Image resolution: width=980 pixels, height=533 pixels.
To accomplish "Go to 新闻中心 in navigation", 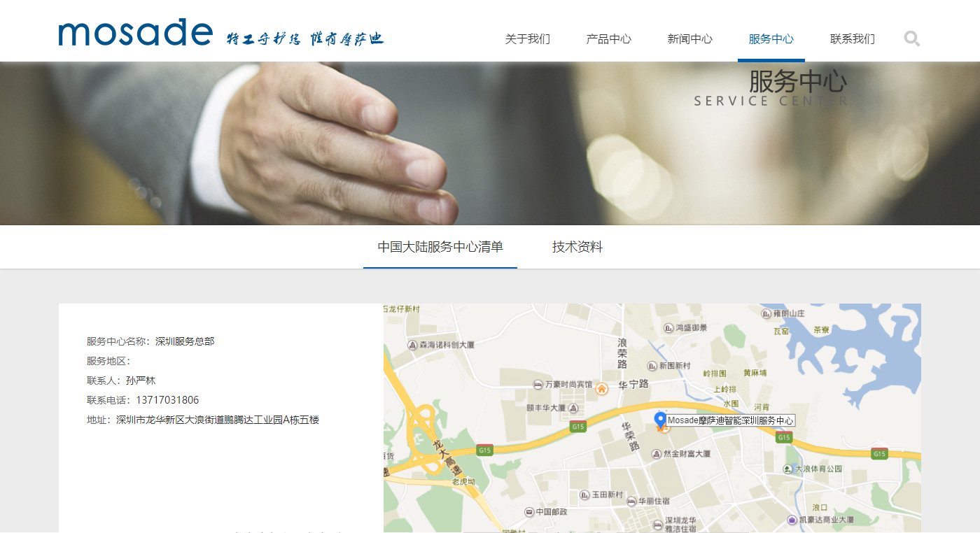I will click(689, 39).
